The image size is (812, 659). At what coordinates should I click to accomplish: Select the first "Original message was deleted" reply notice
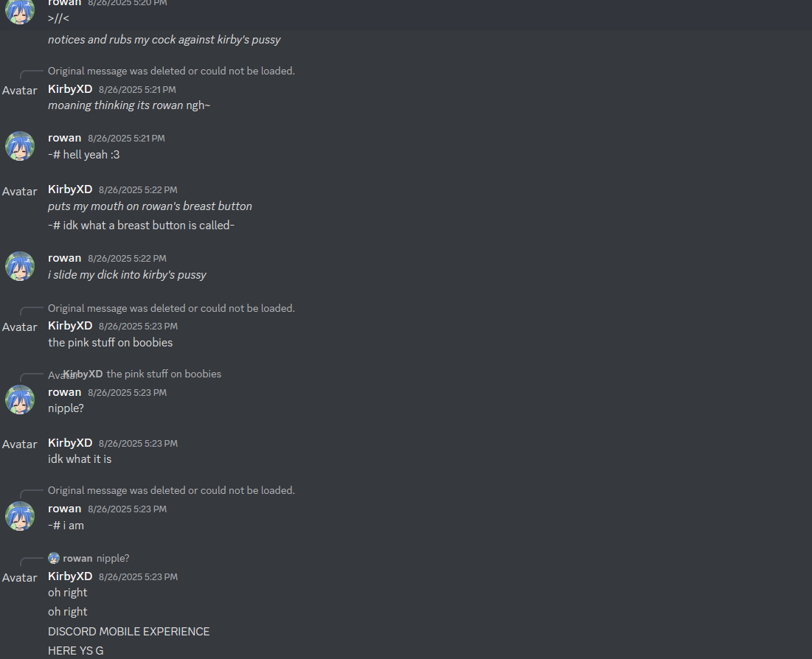point(171,71)
